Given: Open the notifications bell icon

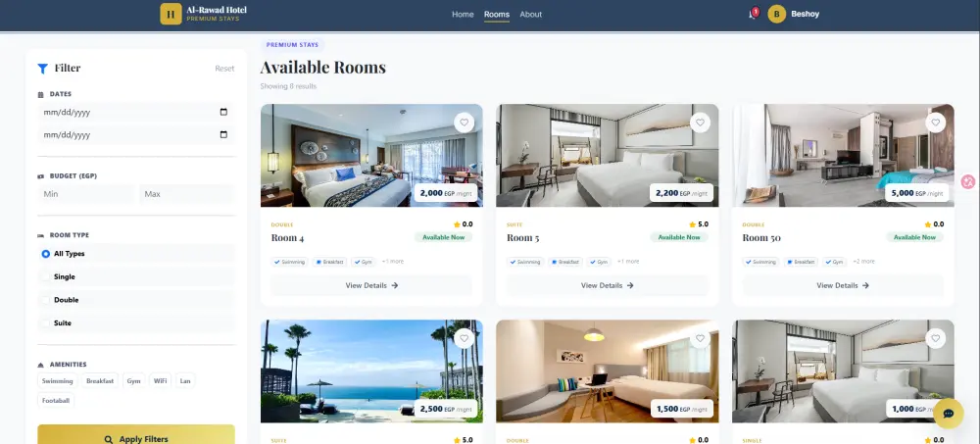Looking at the screenshot, I should (x=753, y=14).
